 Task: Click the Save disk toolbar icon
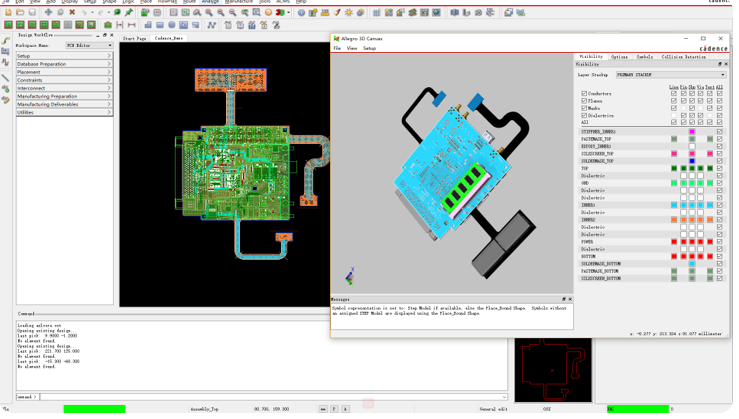[32, 13]
